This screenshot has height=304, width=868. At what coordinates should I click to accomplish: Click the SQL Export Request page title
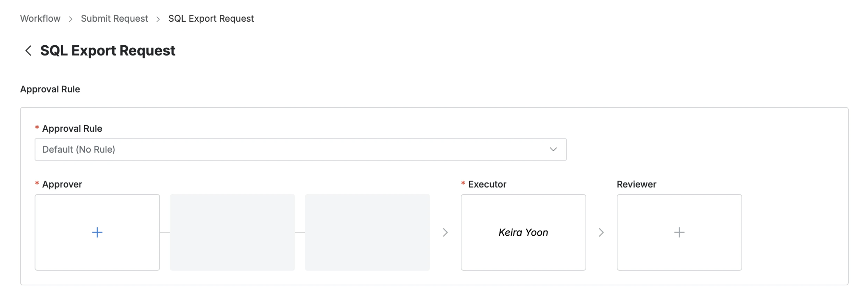pos(108,51)
